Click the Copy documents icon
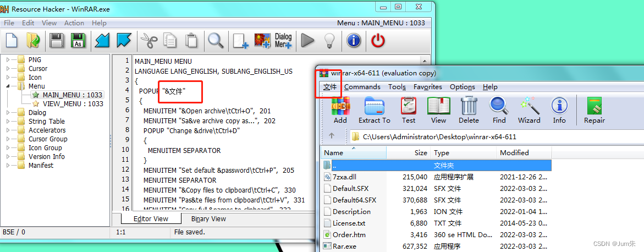The height and width of the screenshot is (252, 644). (170, 41)
